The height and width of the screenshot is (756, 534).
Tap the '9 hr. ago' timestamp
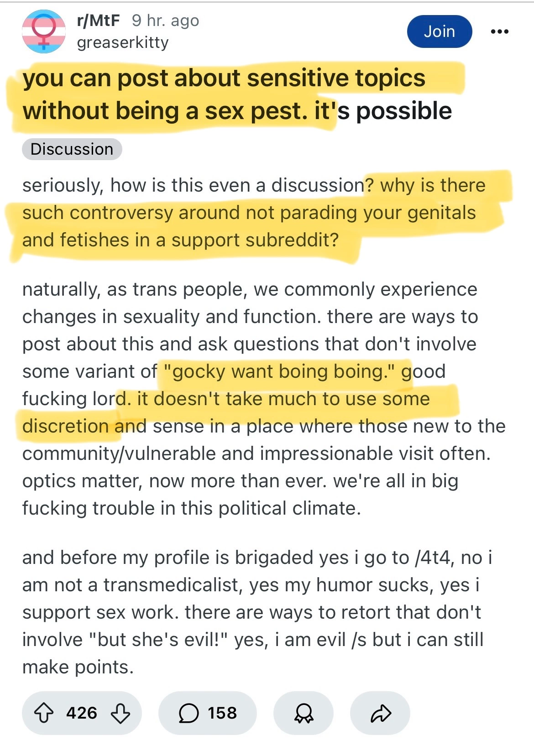(165, 21)
